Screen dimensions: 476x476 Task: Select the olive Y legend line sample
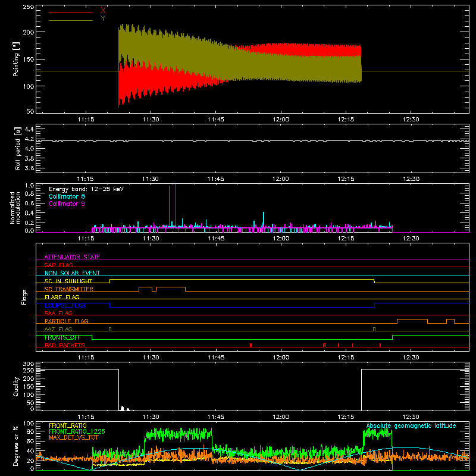coord(71,20)
